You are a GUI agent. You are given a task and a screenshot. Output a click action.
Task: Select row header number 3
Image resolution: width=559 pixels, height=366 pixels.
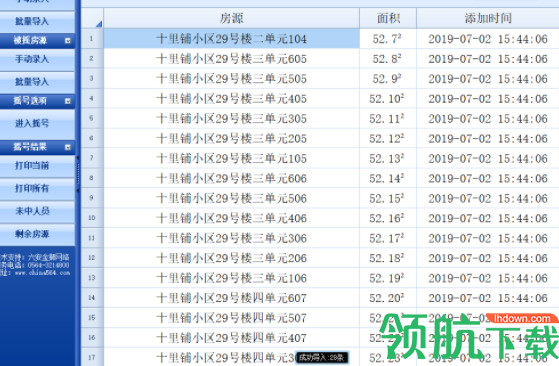(x=92, y=78)
